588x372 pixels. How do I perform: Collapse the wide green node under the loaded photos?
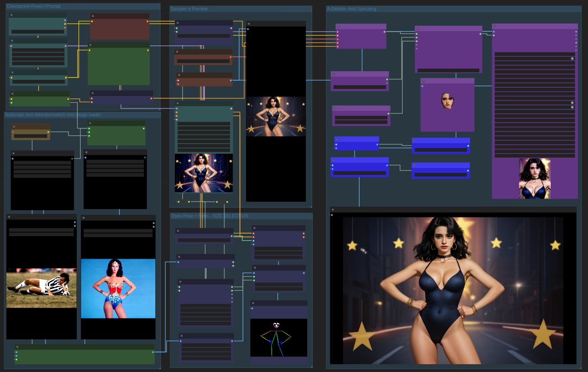(18, 347)
